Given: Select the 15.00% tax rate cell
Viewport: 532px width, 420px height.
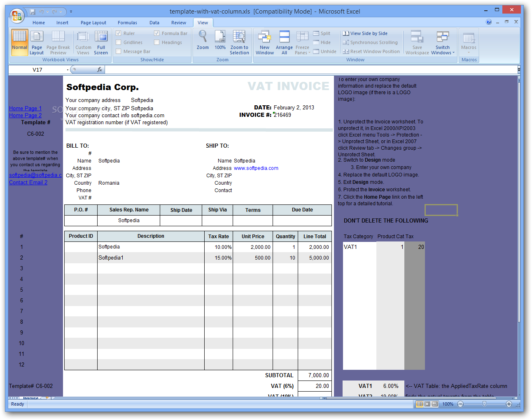Looking at the screenshot, I should [219, 258].
